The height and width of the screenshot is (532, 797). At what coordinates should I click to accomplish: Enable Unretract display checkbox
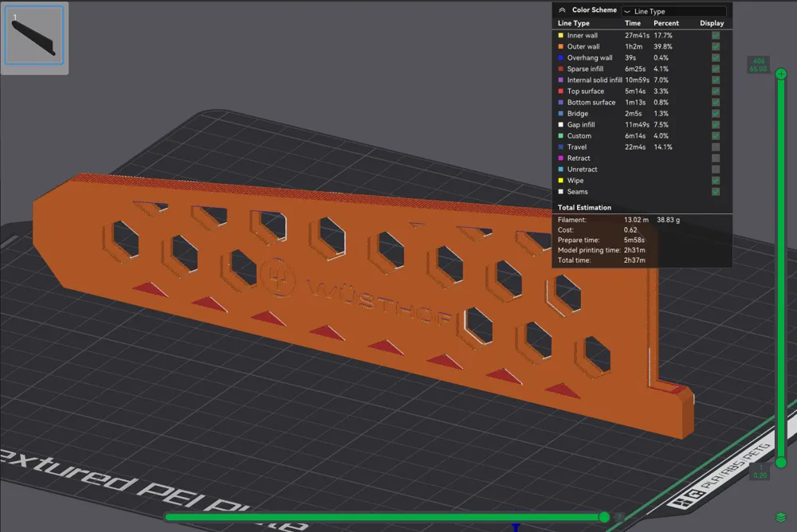point(716,170)
